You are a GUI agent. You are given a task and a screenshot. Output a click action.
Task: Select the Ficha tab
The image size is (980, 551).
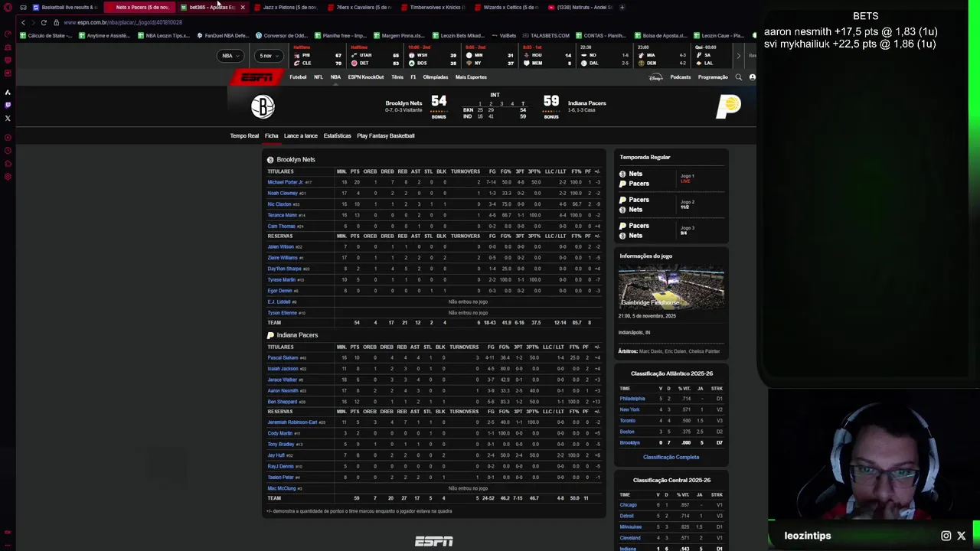point(271,135)
